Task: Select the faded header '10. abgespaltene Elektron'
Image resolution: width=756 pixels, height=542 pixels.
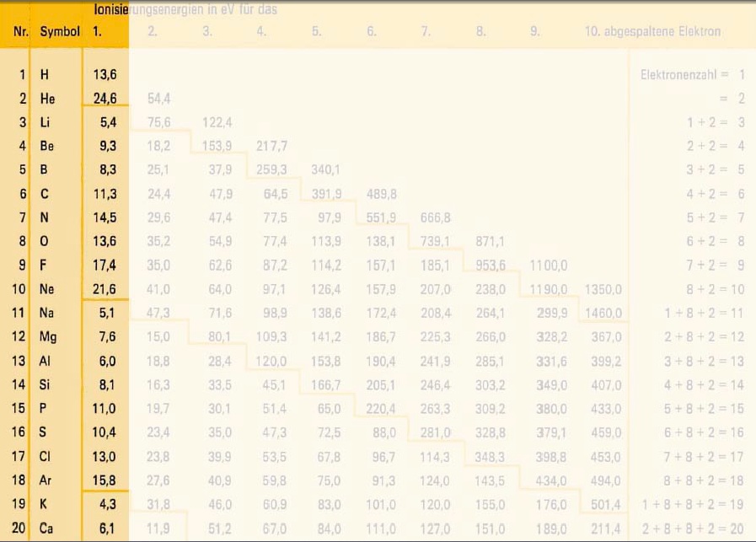Action: coord(653,32)
